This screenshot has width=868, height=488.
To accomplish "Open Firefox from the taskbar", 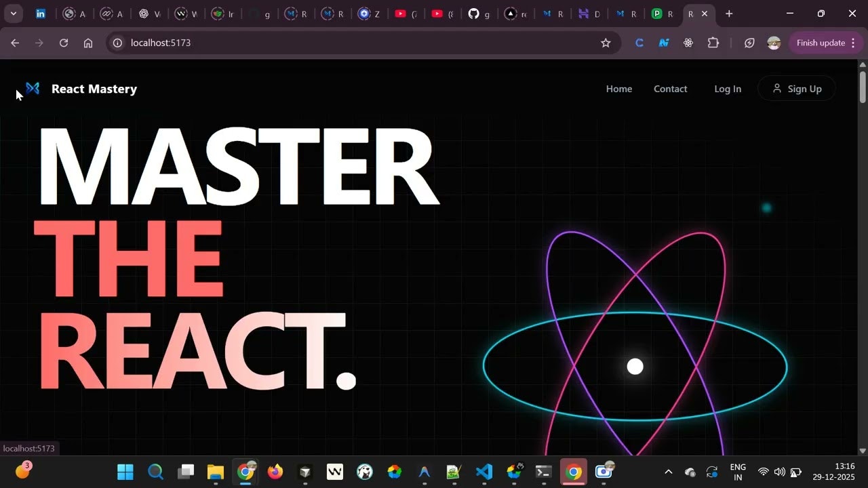I will 275,471.
